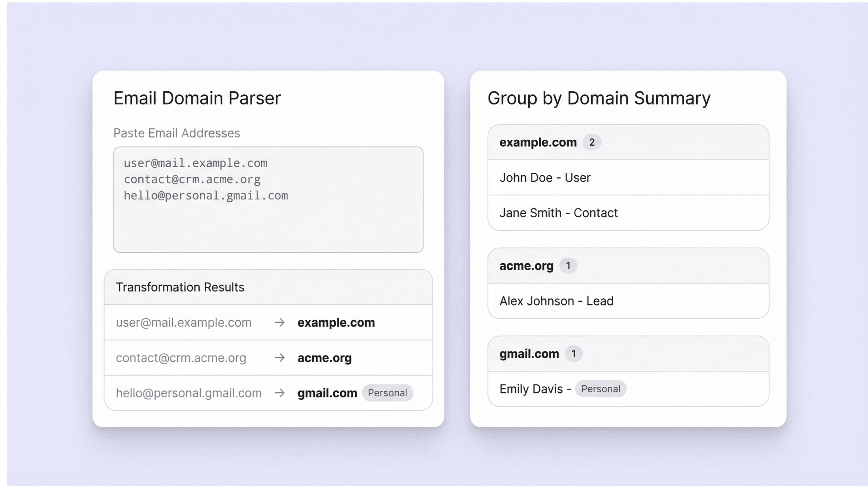This screenshot has height=488, width=868.
Task: Click the arrow icon beside user@mail.example.com
Action: [279, 323]
